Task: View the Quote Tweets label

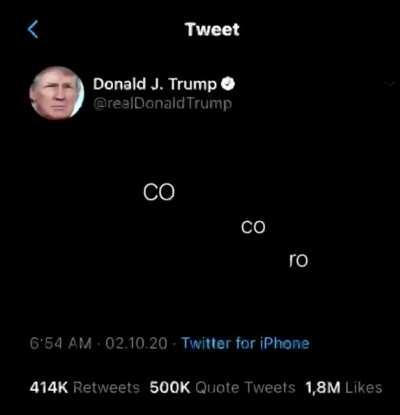Action: 245,388
